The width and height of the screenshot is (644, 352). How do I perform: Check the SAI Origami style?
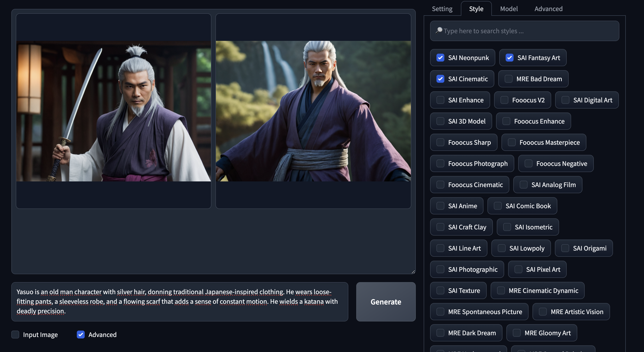click(x=565, y=248)
